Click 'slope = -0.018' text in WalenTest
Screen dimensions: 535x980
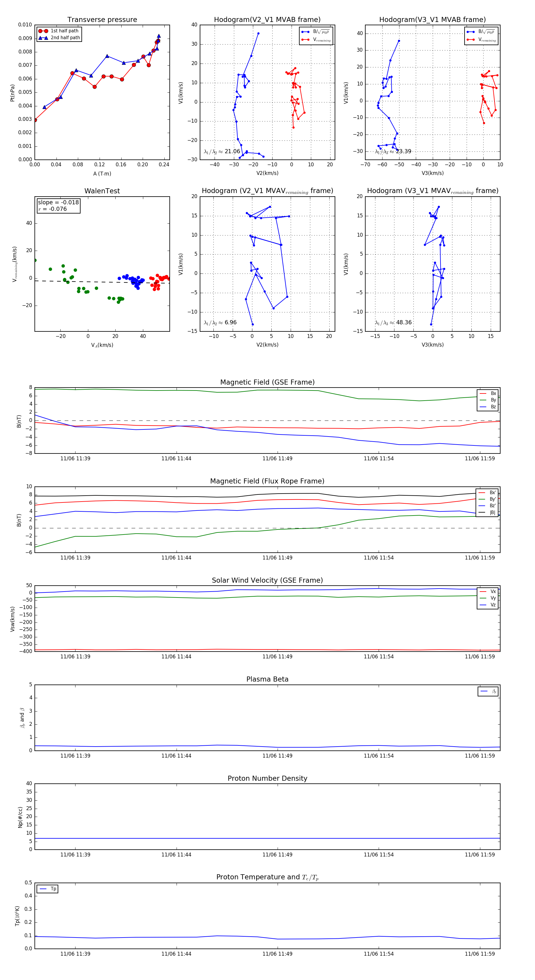[x=58, y=203]
